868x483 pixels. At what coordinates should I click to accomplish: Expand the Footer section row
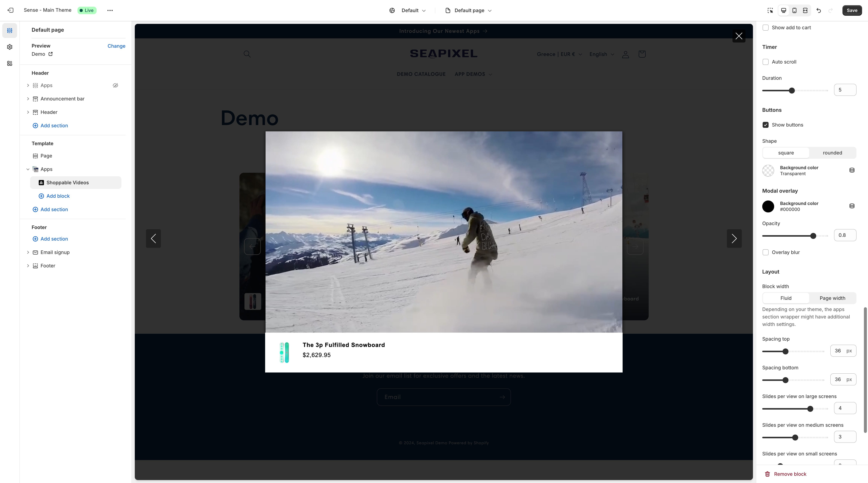(x=28, y=266)
